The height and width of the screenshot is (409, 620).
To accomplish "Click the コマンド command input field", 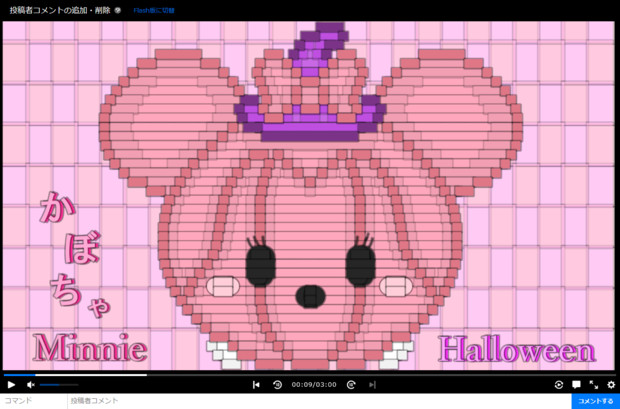I will (34, 401).
